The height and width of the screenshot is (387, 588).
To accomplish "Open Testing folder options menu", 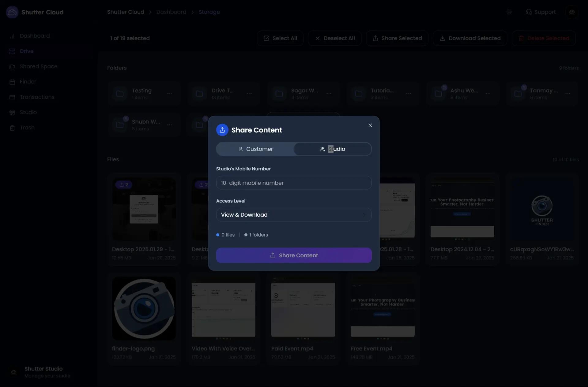I will pos(169,94).
